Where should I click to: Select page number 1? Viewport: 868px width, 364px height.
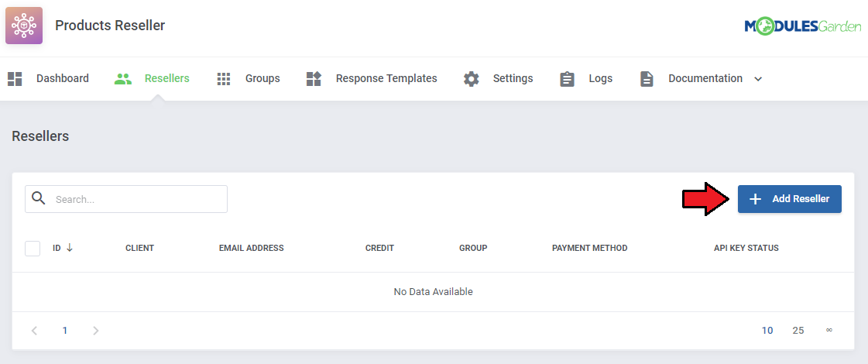tap(65, 331)
